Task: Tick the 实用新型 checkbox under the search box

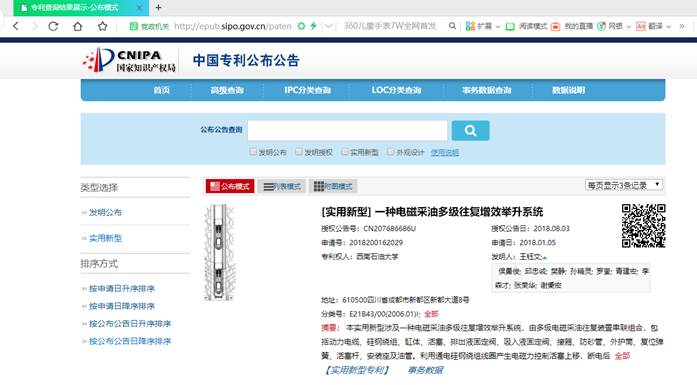Action: [x=344, y=152]
